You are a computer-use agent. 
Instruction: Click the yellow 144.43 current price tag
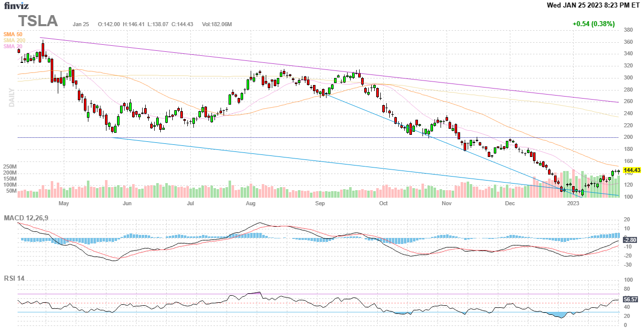631,171
